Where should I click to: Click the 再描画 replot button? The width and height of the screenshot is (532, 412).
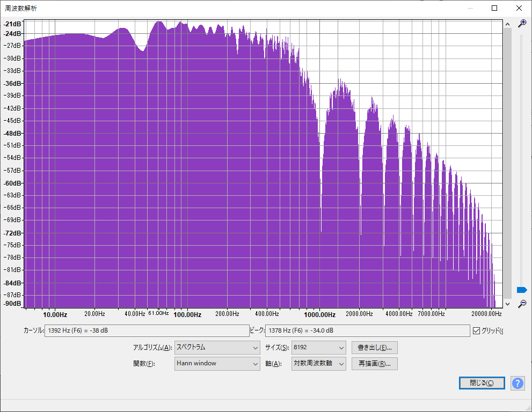coord(375,364)
